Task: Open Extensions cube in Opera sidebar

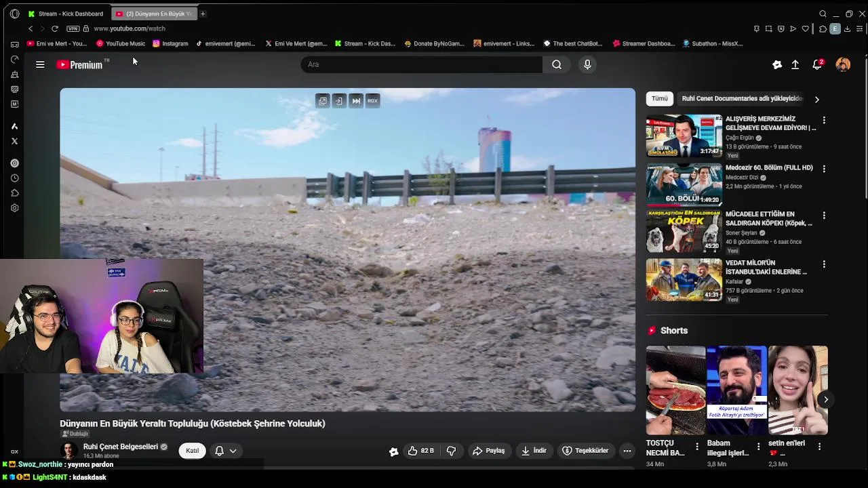Action: tap(14, 193)
